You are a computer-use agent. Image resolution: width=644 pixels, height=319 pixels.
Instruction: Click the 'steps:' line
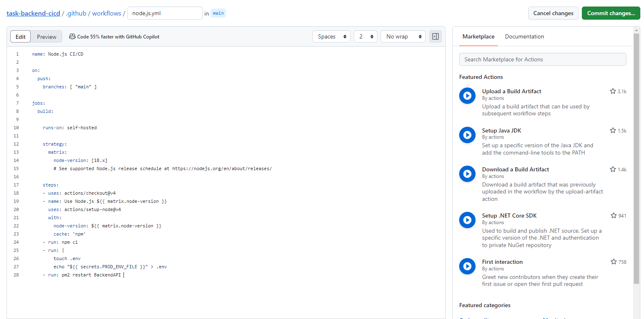(51, 185)
